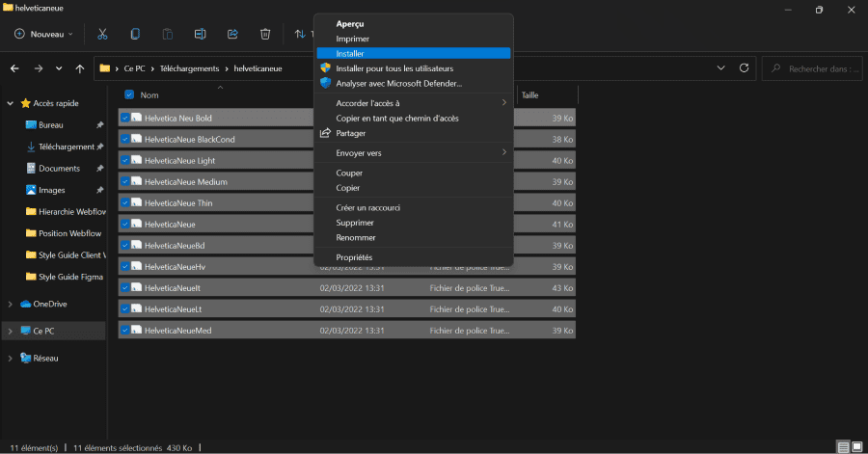Uncheck the HelveticaNeueIt checkbox
Image resolution: width=868 pixels, height=454 pixels.
coord(125,287)
